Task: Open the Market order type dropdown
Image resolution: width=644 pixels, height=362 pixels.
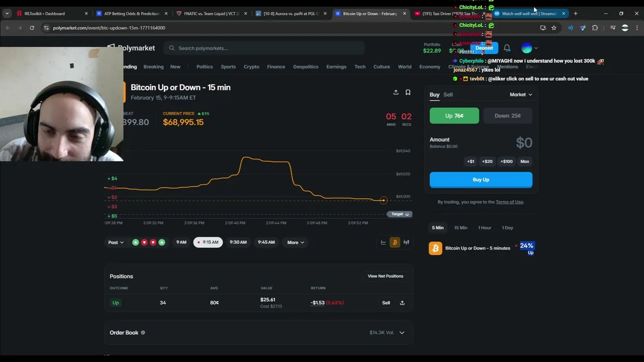Action: 521,95
